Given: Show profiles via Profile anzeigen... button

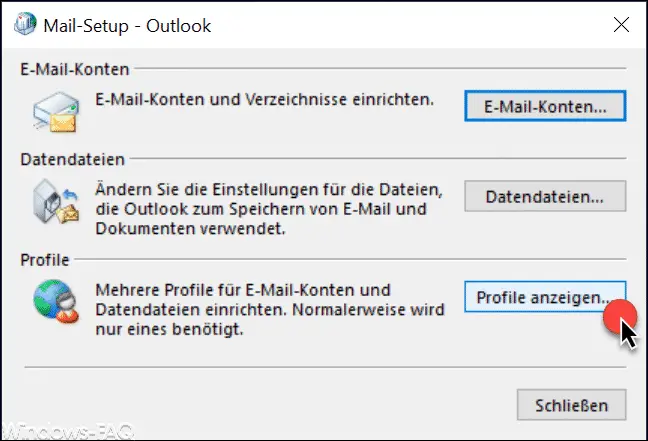Looking at the screenshot, I should [x=545, y=297].
